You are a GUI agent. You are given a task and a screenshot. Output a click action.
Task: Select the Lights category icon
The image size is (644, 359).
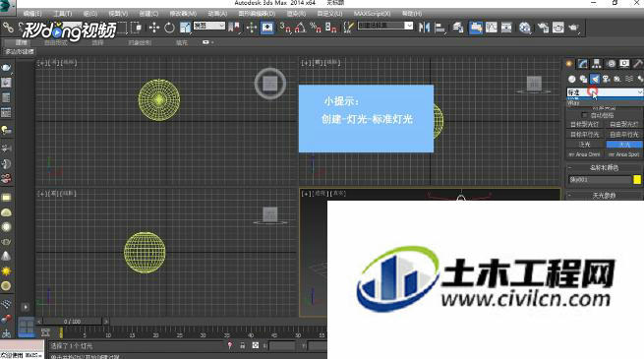click(595, 79)
